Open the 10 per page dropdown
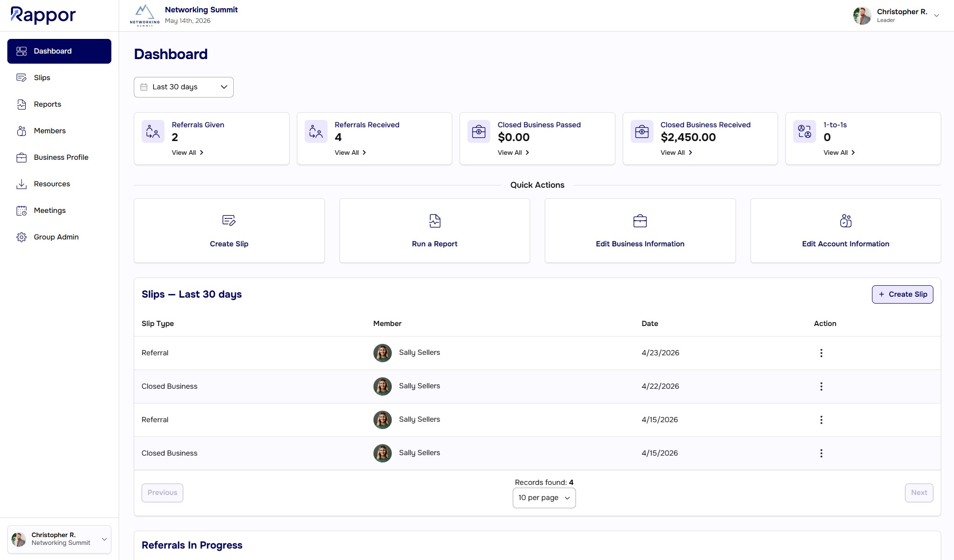Screen dimensions: 954x560 544,498
